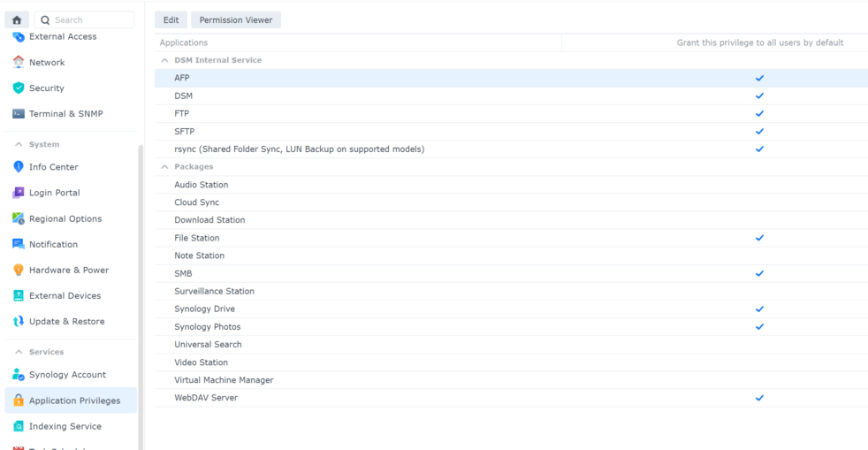The width and height of the screenshot is (868, 450).
Task: Open Indexing Service from sidebar
Action: 71,426
